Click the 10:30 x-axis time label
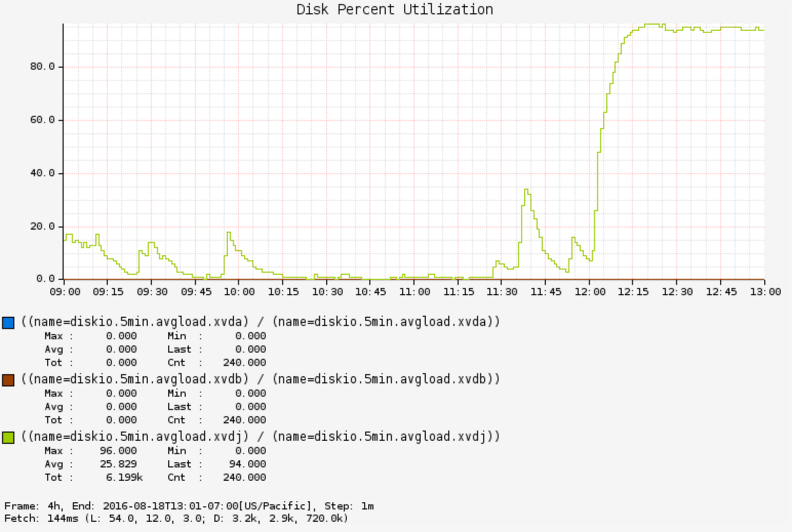Image resolution: width=792 pixels, height=532 pixels. coord(327,292)
